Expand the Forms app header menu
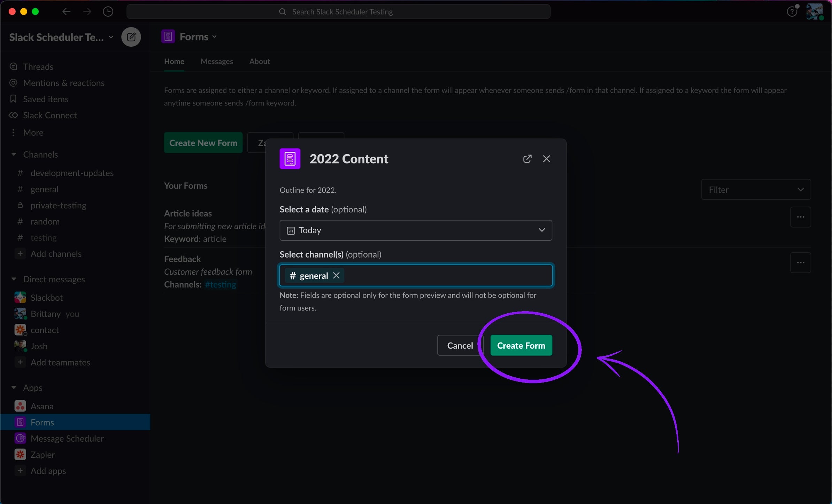The width and height of the screenshot is (832, 504). coord(198,37)
